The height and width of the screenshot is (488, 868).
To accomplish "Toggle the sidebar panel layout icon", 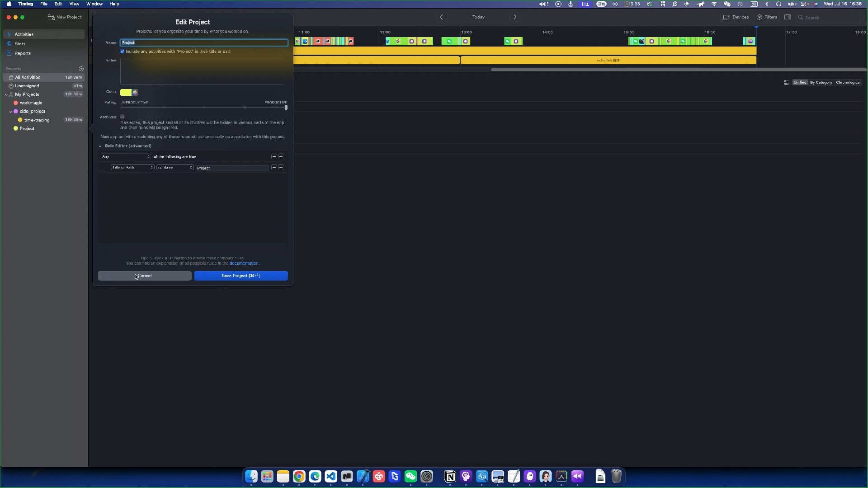I will (x=788, y=17).
